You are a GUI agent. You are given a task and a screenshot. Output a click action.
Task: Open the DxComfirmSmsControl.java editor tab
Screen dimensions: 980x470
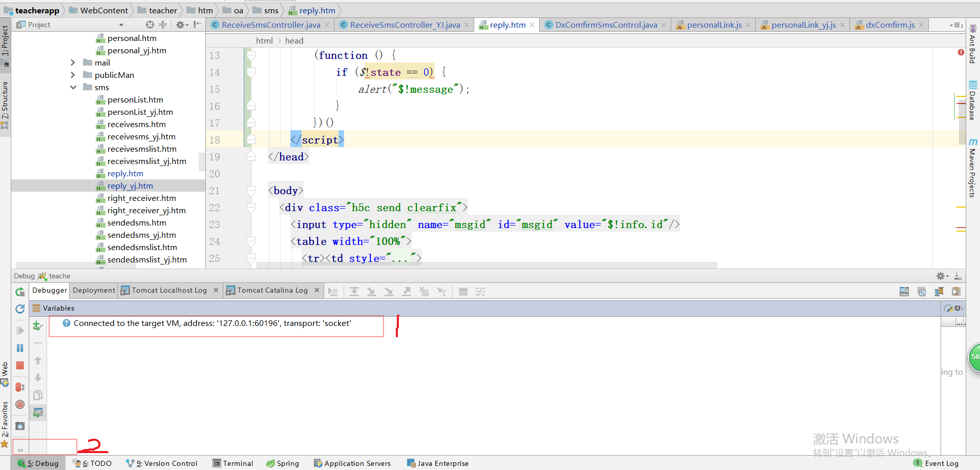[604, 24]
